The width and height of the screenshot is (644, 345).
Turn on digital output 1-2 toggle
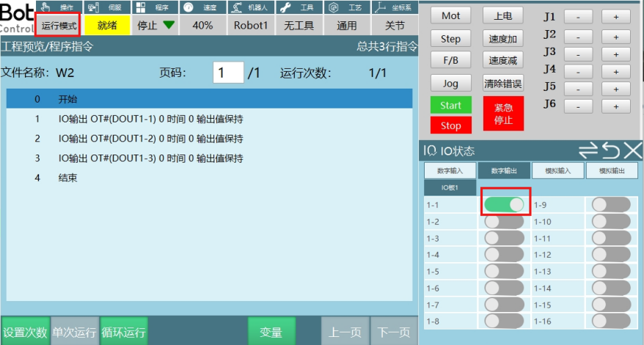[504, 221]
